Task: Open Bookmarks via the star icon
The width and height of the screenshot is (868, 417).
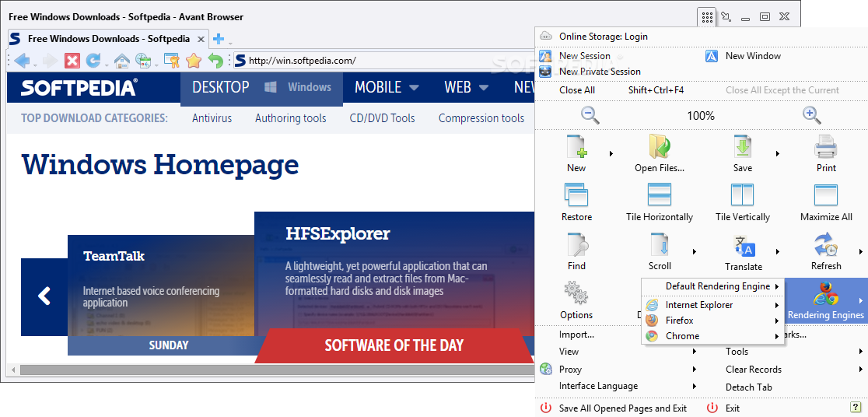Action: tap(193, 61)
